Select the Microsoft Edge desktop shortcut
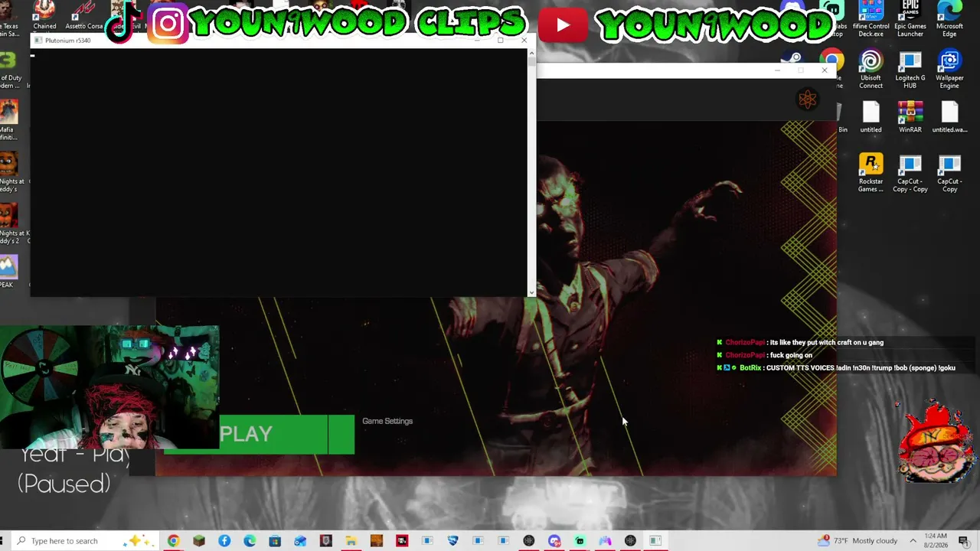Screen dimensions: 980x551 [x=949, y=19]
